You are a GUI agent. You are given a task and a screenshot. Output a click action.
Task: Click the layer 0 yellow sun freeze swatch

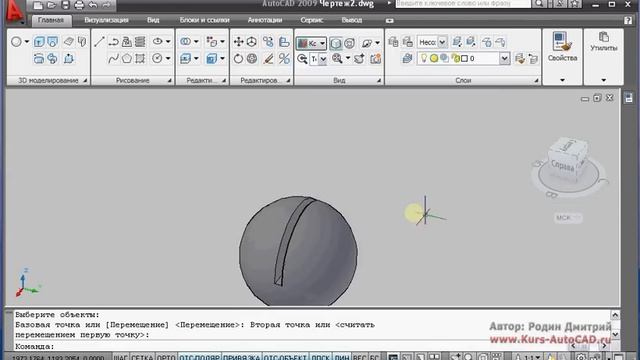[434, 58]
